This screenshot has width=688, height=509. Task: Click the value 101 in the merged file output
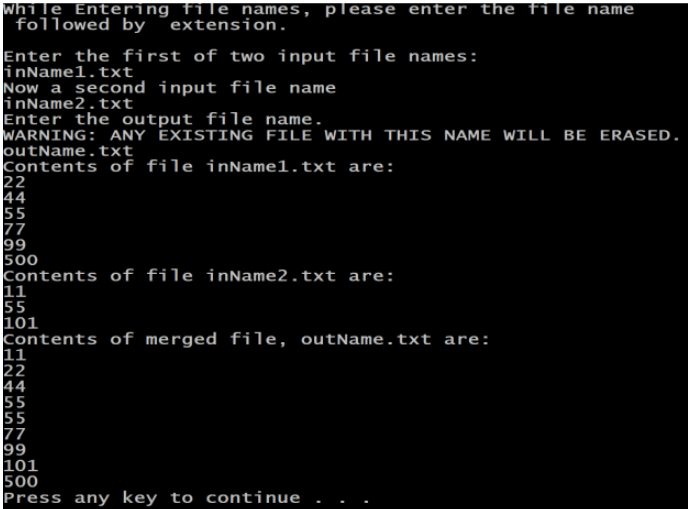click(x=20, y=465)
